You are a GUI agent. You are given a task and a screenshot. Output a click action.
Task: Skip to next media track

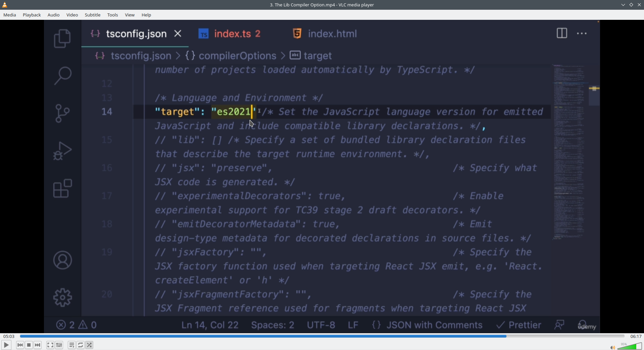(38, 345)
